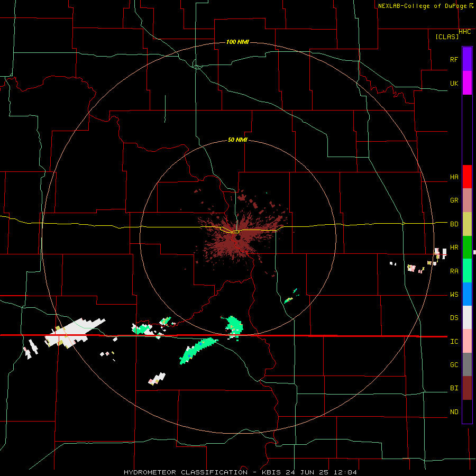Screen dimensions: 476x476
Task: Click the ND black legend swatch
Action: tap(467, 411)
